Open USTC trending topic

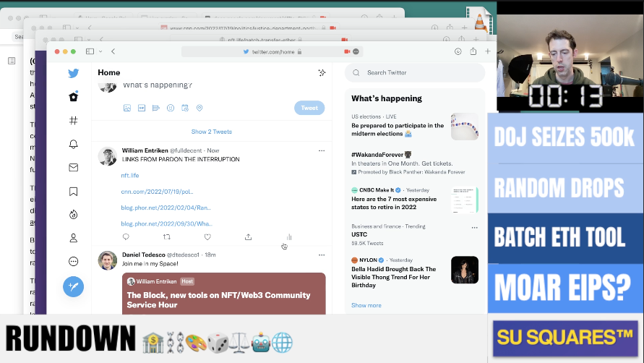pos(415,234)
